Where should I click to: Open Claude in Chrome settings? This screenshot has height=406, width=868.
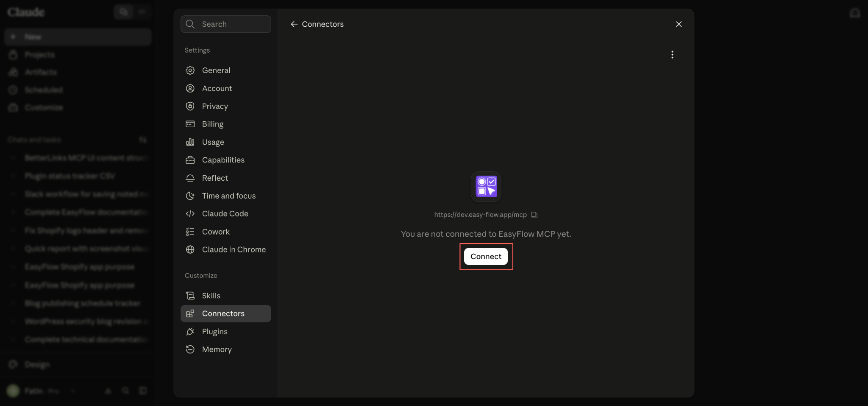226,249
